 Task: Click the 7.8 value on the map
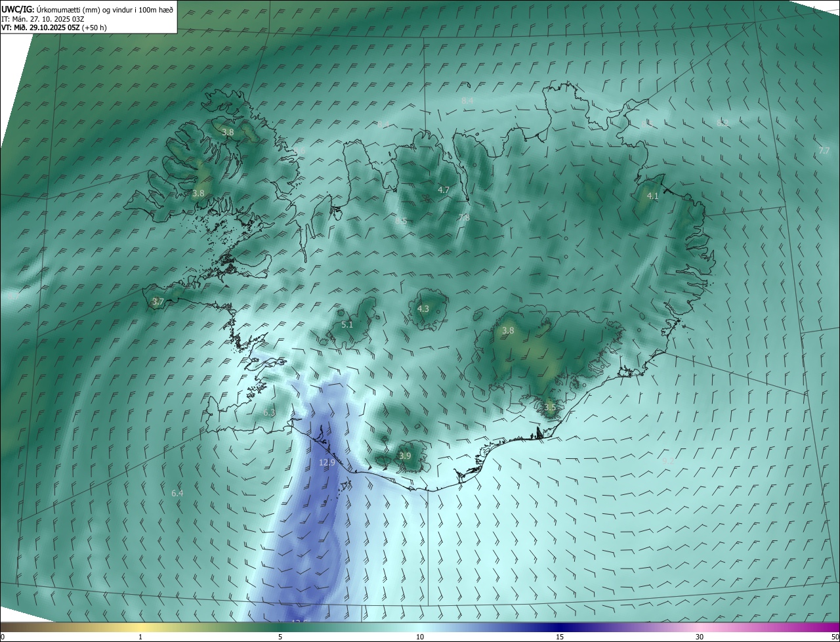click(464, 217)
